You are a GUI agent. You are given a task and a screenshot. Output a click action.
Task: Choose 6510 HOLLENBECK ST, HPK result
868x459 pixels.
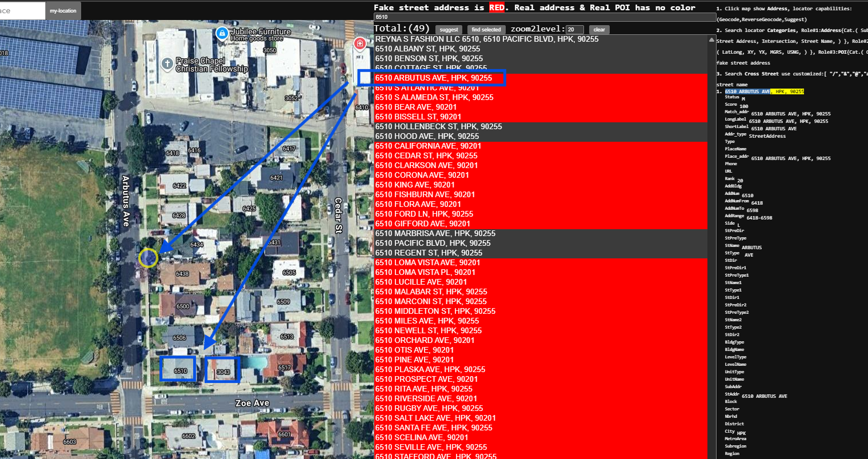[x=438, y=126]
